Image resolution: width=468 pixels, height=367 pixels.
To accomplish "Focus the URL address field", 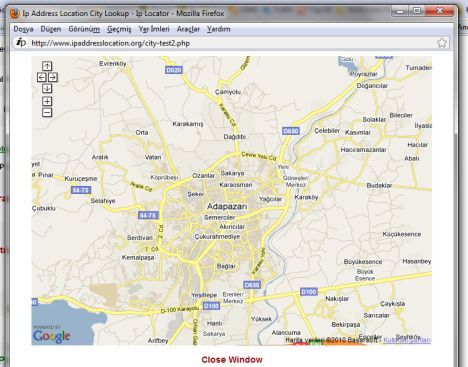I will [230, 43].
